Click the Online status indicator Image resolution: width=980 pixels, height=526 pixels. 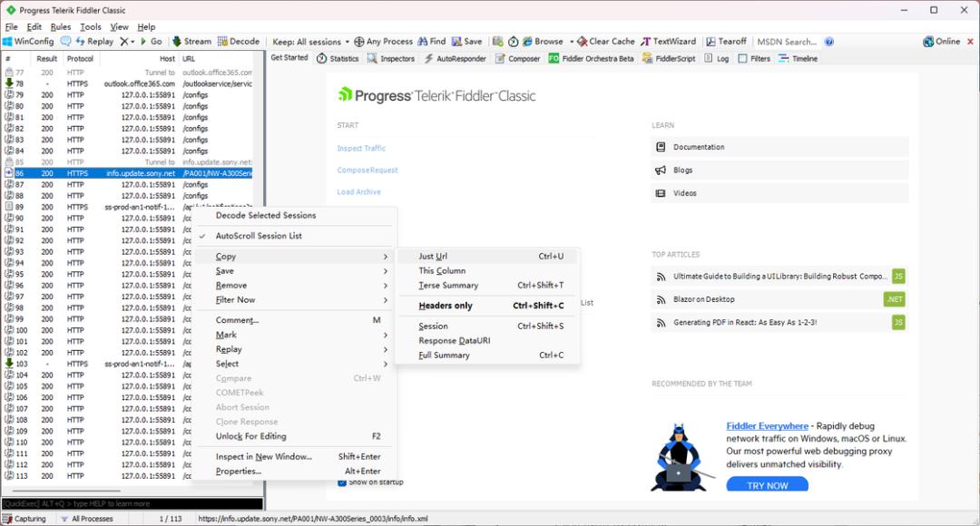pyautogui.click(x=941, y=41)
